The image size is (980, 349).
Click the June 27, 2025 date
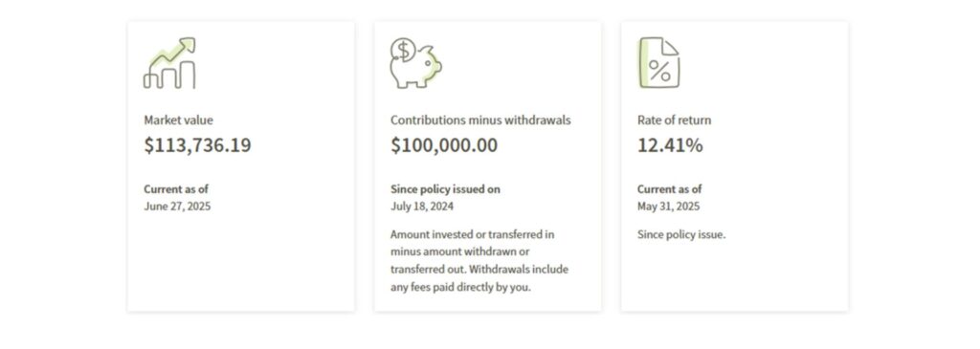pyautogui.click(x=177, y=206)
